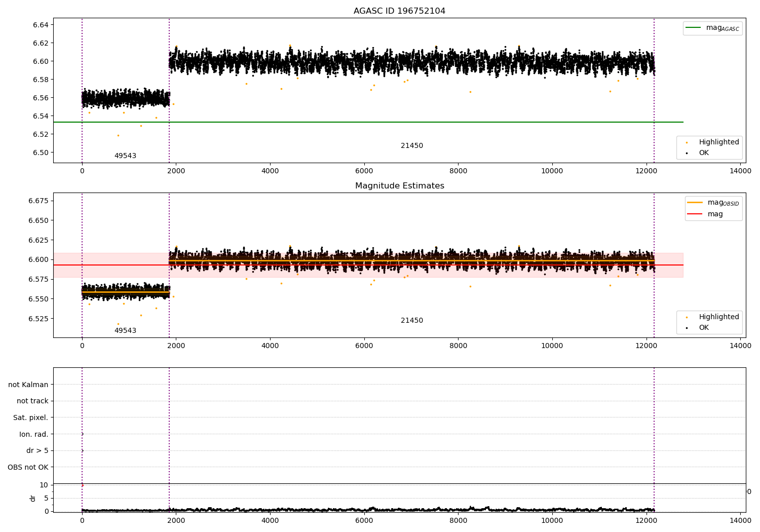Click dr axis tick label 10

coord(44,485)
